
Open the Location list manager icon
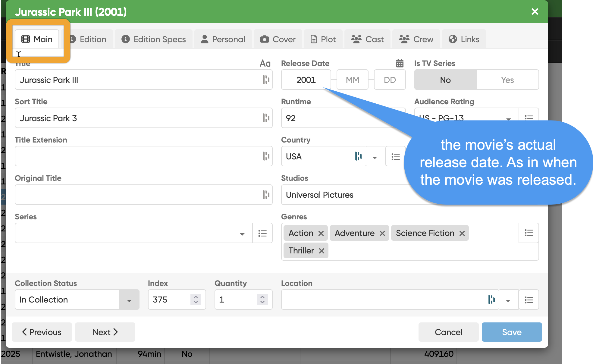(x=529, y=300)
